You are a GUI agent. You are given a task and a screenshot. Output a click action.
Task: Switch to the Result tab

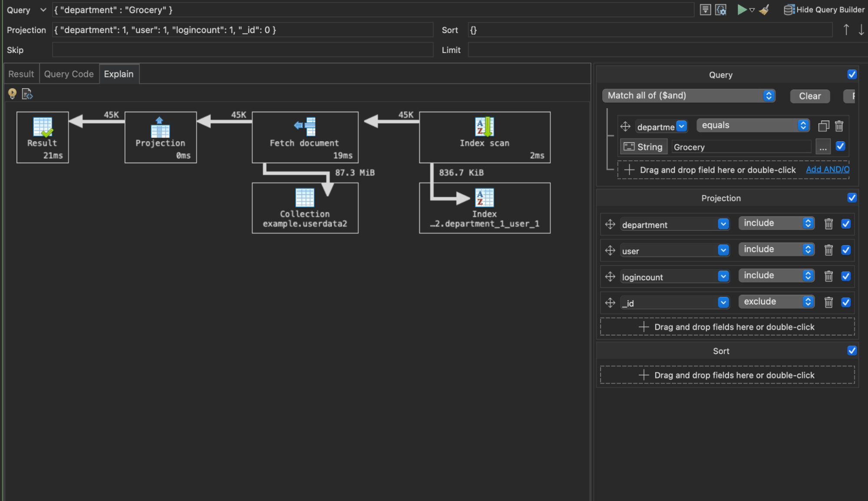pyautogui.click(x=20, y=73)
